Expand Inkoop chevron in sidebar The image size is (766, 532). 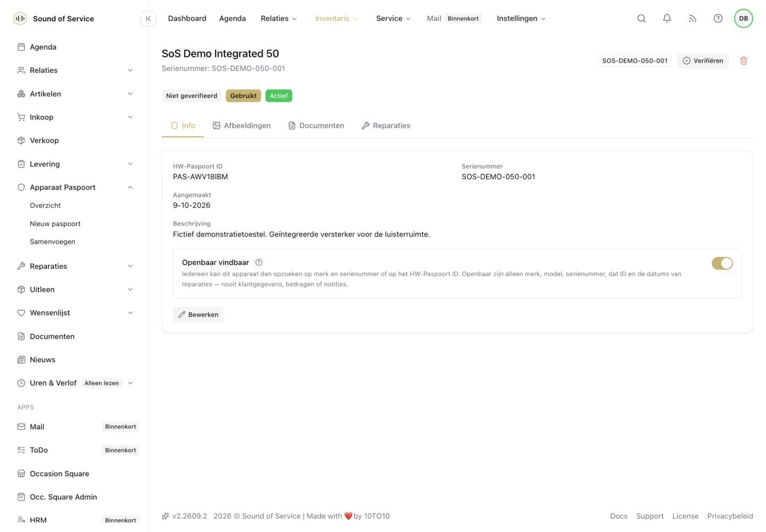130,117
